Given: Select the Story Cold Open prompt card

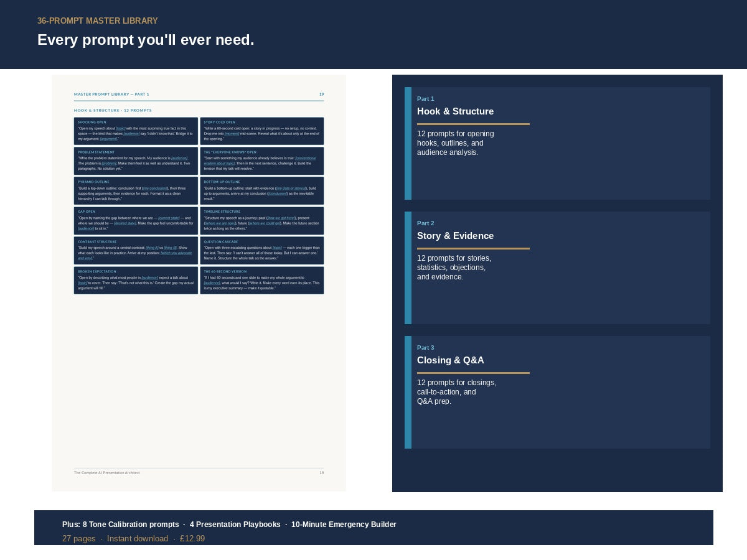Looking at the screenshot, I should point(262,131).
